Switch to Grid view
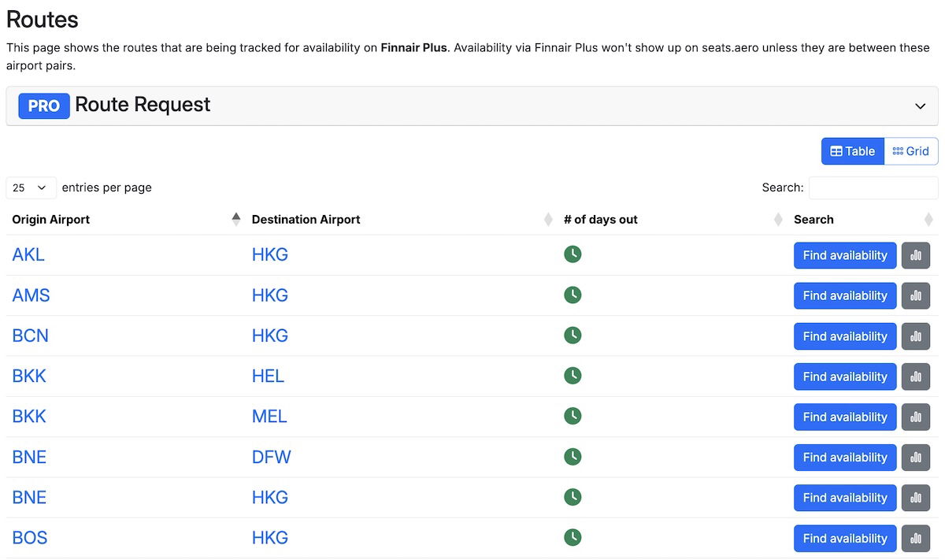945x560 pixels. coord(911,151)
